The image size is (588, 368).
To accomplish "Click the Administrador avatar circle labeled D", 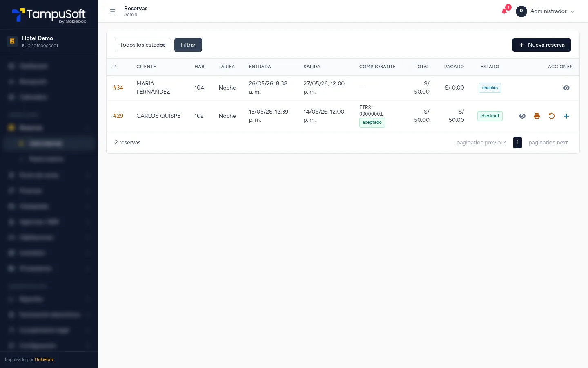I will 521,11.
